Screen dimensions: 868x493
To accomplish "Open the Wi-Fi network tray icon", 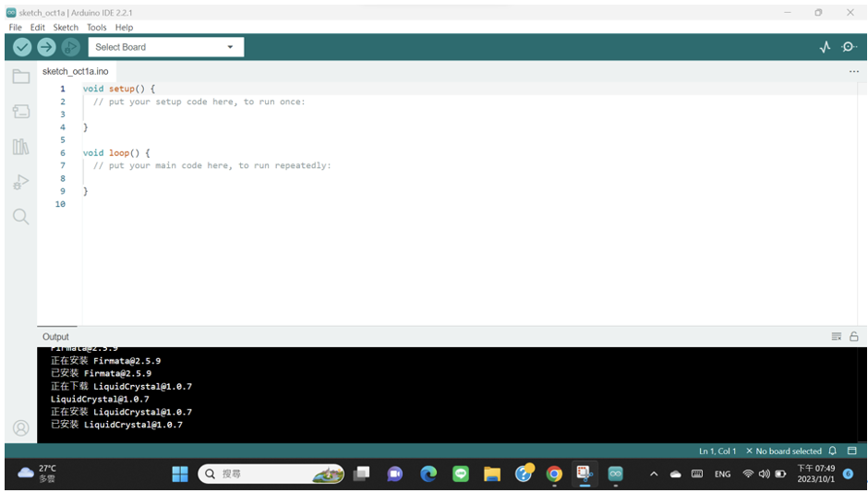I will click(x=748, y=474).
